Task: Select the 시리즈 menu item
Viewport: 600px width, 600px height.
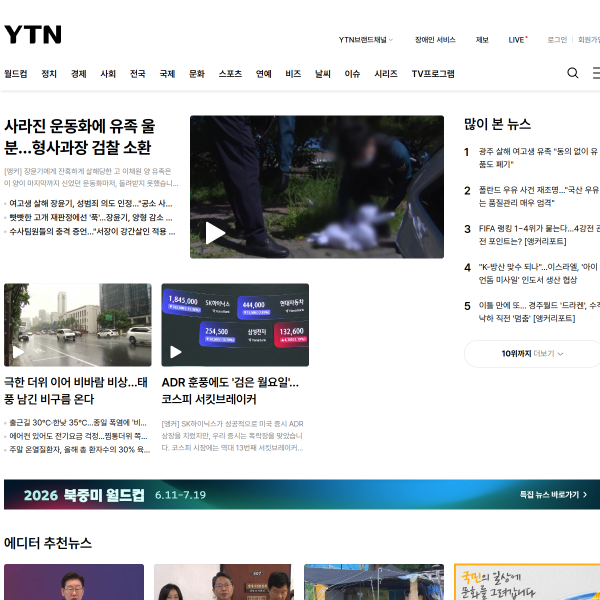Action: (x=386, y=74)
